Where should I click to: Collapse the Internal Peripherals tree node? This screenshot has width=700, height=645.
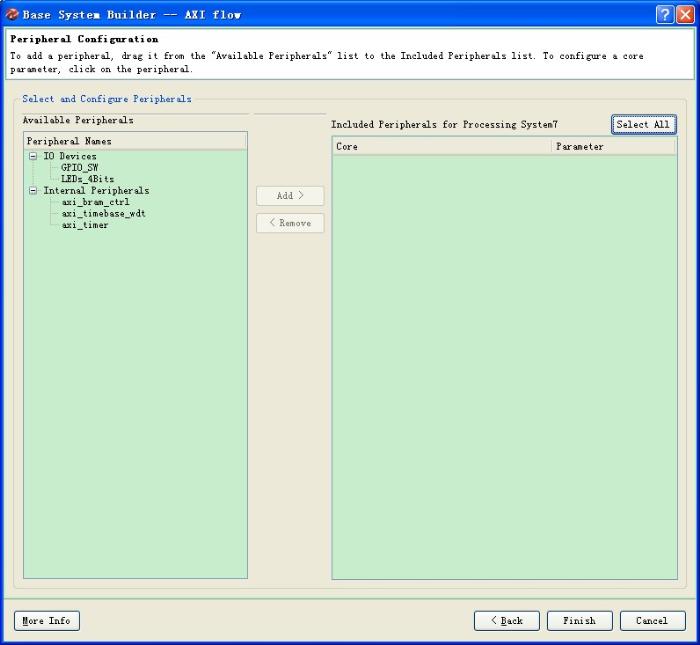coord(33,191)
